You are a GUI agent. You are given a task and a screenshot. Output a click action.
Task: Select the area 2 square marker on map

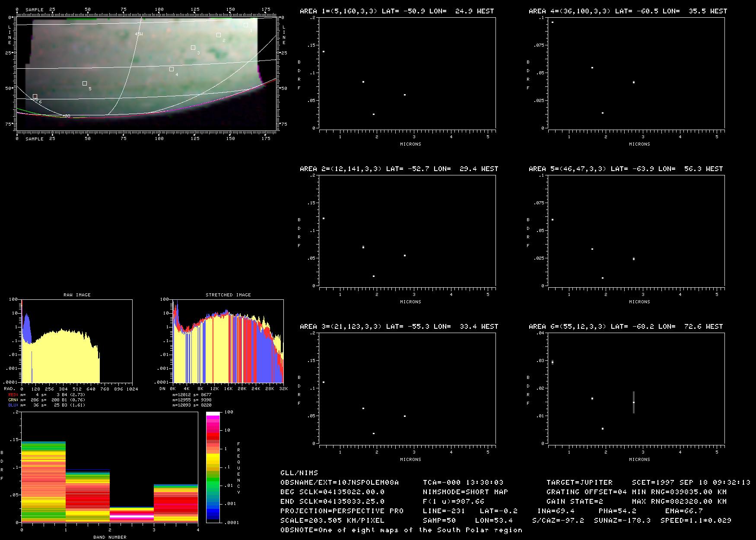click(x=219, y=35)
